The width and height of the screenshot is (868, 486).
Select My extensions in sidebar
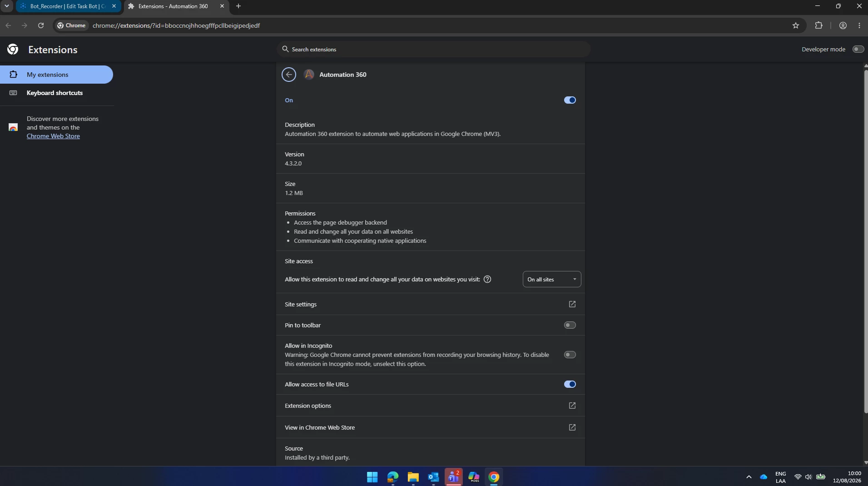(x=56, y=75)
